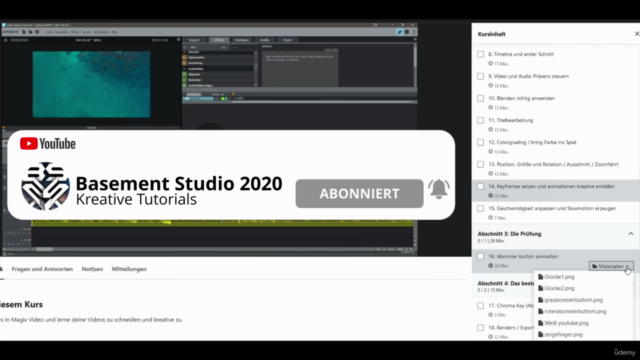Check lesson 11 Titelbearbeitung

pos(480,120)
